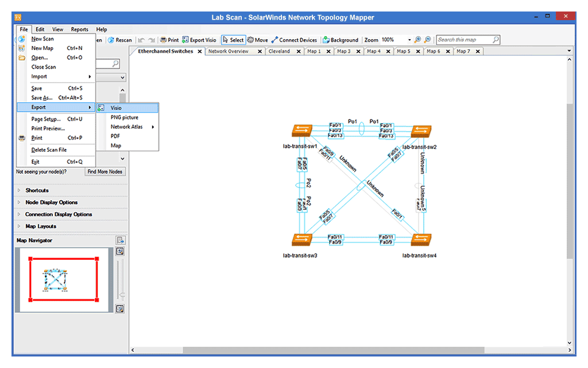
Task: Click the Background toolbar icon
Action: pos(341,40)
